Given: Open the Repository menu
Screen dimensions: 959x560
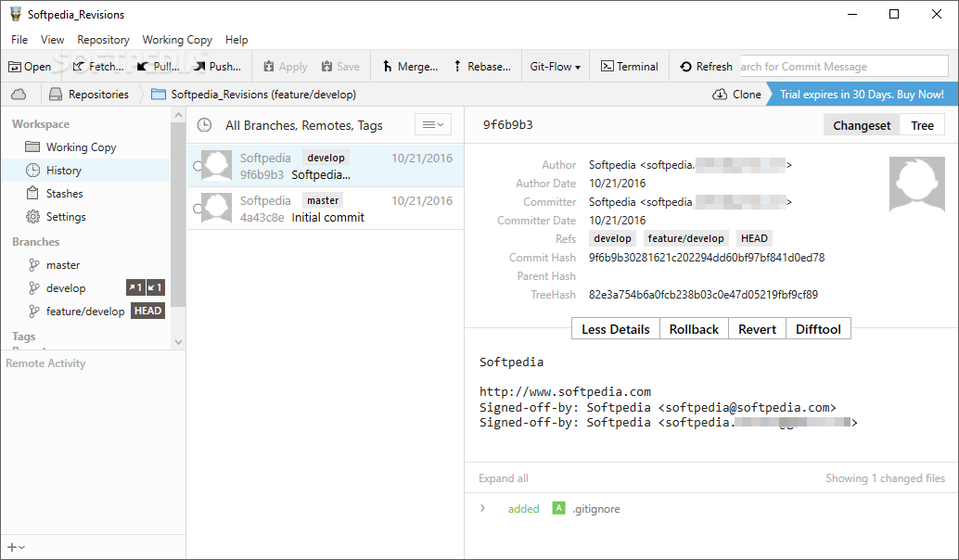Looking at the screenshot, I should click(x=103, y=40).
